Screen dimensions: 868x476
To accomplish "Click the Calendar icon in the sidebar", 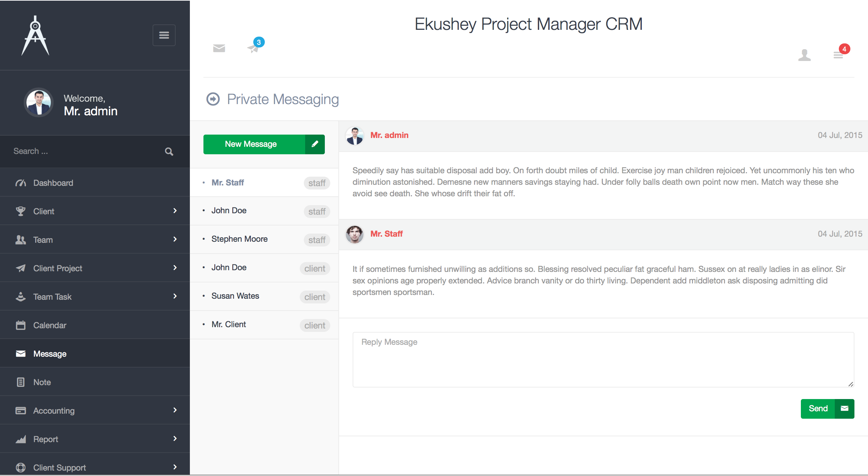I will [21, 325].
